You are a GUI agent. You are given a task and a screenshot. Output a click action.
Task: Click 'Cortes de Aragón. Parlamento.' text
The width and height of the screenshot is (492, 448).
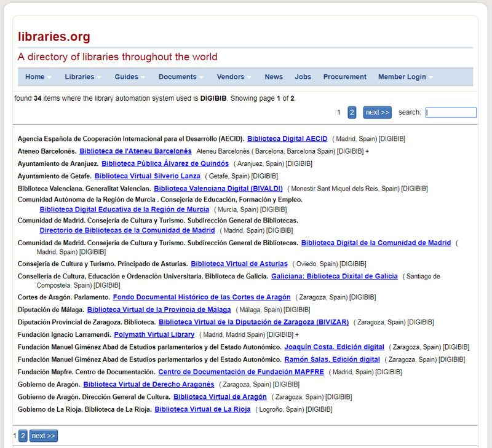[64, 297]
